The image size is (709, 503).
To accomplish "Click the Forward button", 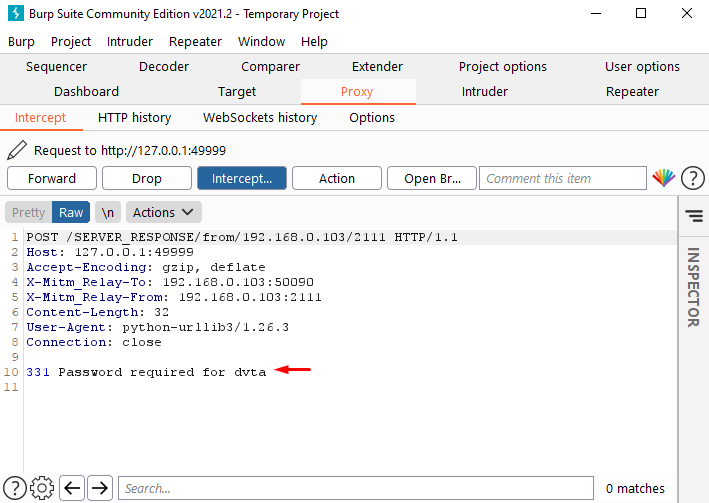I will (52, 178).
